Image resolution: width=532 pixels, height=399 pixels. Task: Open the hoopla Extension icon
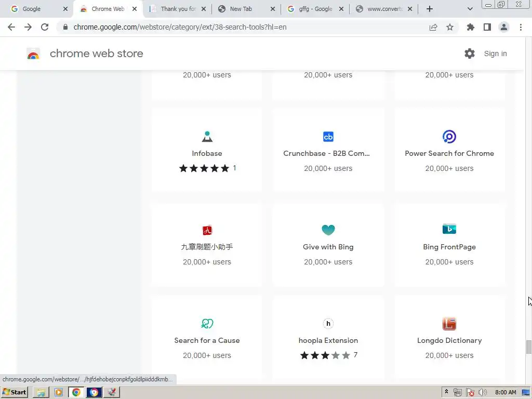[x=328, y=323]
